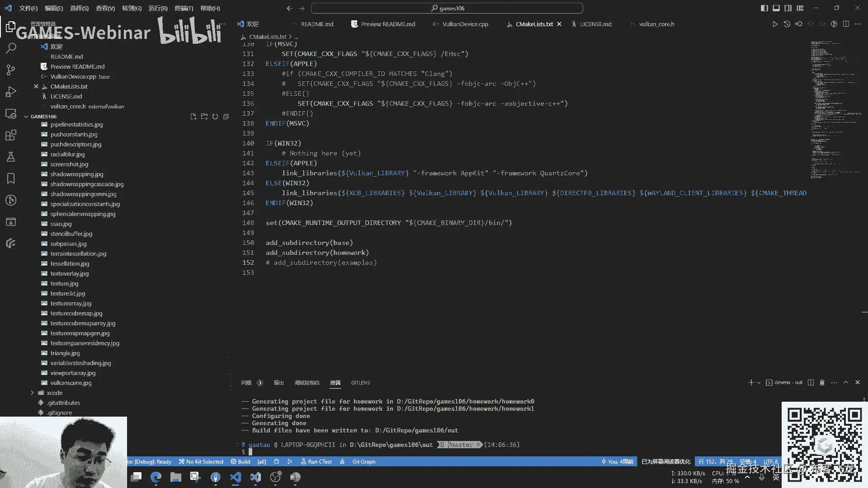Click the split editor right icon
The height and width of the screenshot is (488, 868).
click(846, 24)
